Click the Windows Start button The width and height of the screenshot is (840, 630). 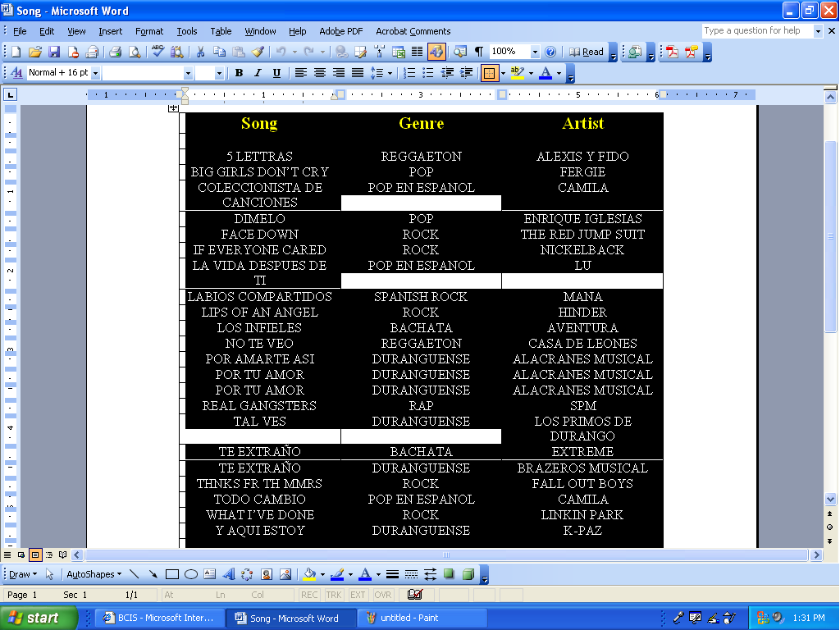(38, 618)
